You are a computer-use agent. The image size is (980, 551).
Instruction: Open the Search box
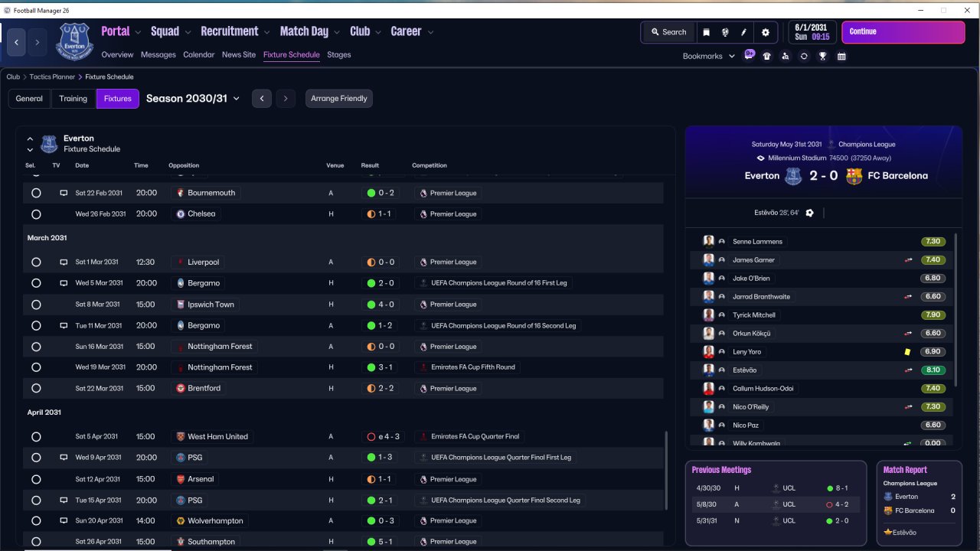tap(668, 32)
